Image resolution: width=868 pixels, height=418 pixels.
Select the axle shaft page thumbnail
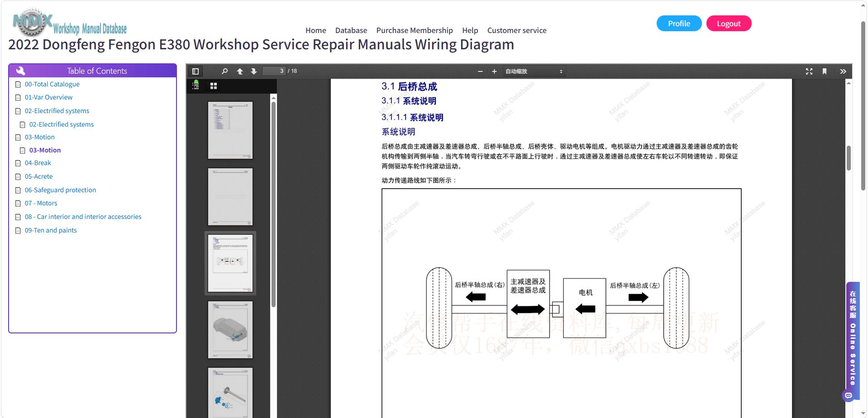click(x=230, y=393)
